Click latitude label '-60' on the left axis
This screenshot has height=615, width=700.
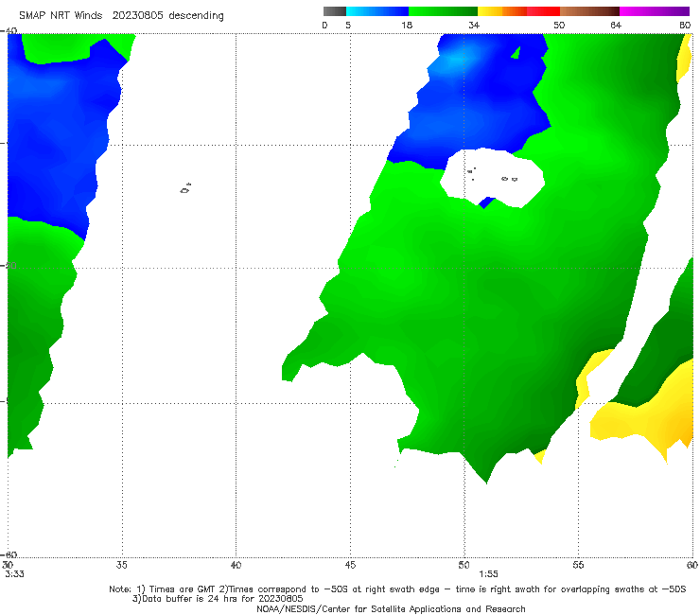9,554
